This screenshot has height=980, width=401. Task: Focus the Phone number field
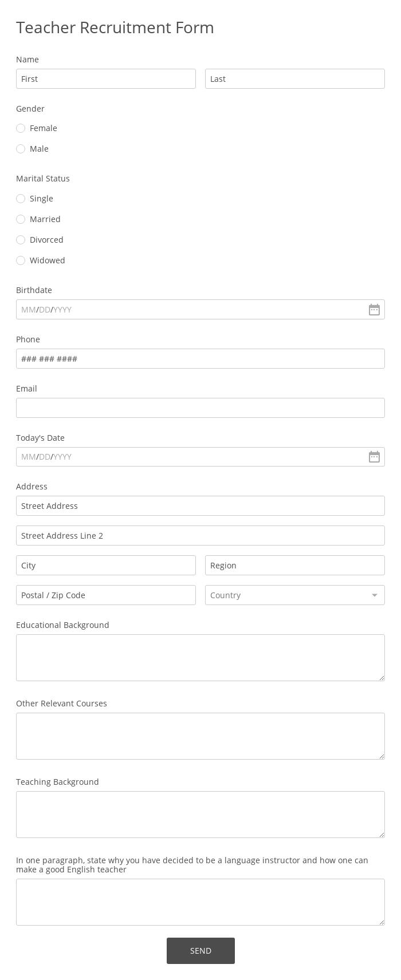200,359
